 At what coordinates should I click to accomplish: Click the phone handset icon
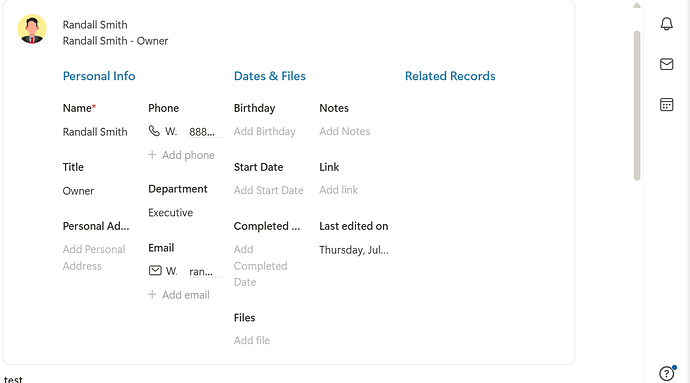[x=154, y=131]
